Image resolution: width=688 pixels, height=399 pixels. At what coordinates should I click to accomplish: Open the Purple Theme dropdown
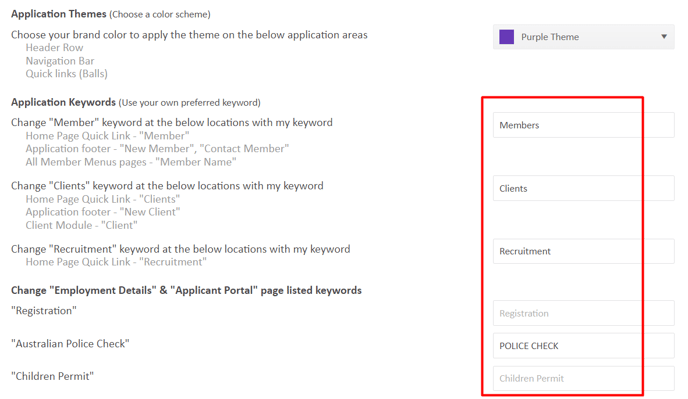[x=584, y=37]
